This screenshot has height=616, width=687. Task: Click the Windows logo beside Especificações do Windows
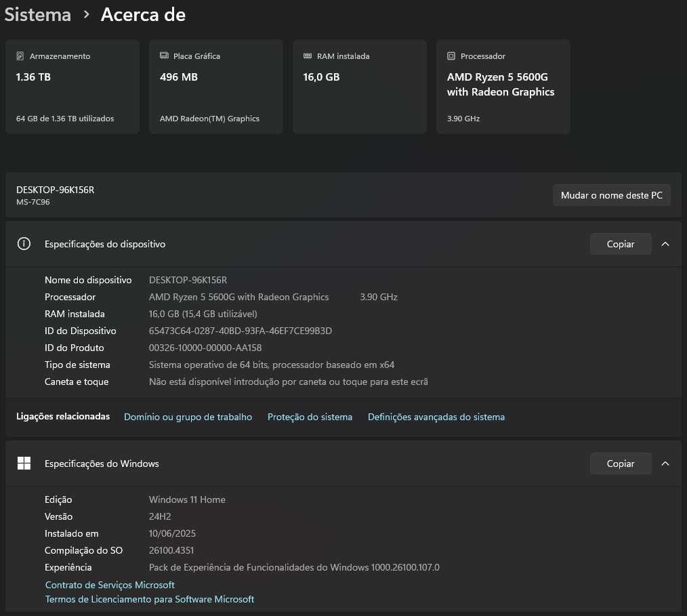(x=24, y=463)
